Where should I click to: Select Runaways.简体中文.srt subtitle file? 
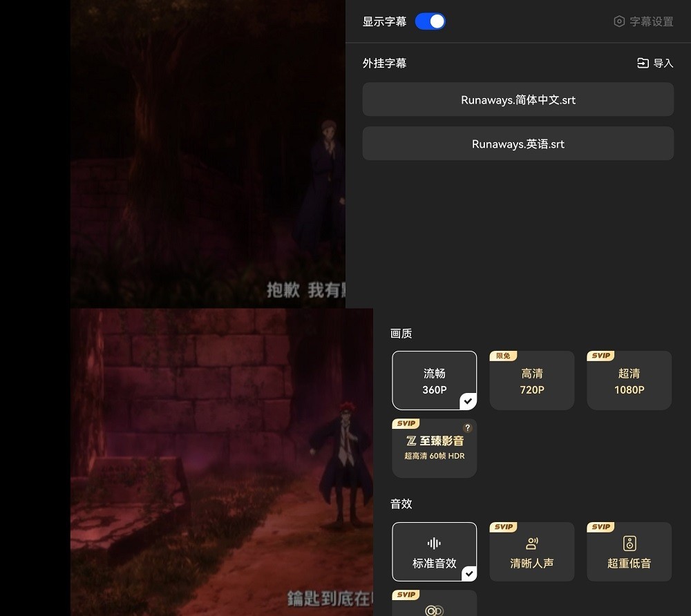pos(518,99)
